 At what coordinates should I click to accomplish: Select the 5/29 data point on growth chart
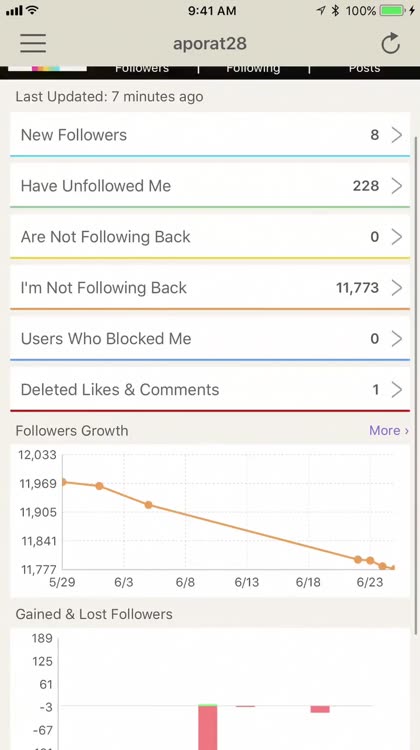tap(63, 482)
